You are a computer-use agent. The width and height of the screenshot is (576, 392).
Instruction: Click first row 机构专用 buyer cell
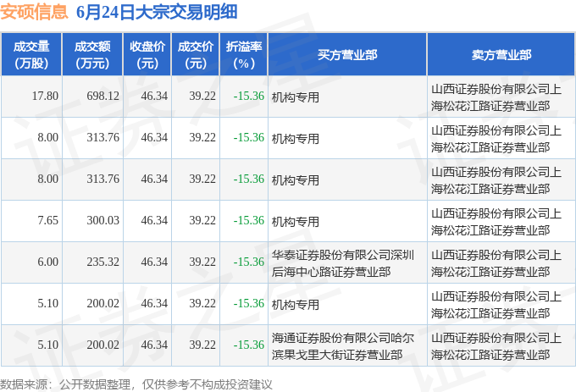click(347, 97)
